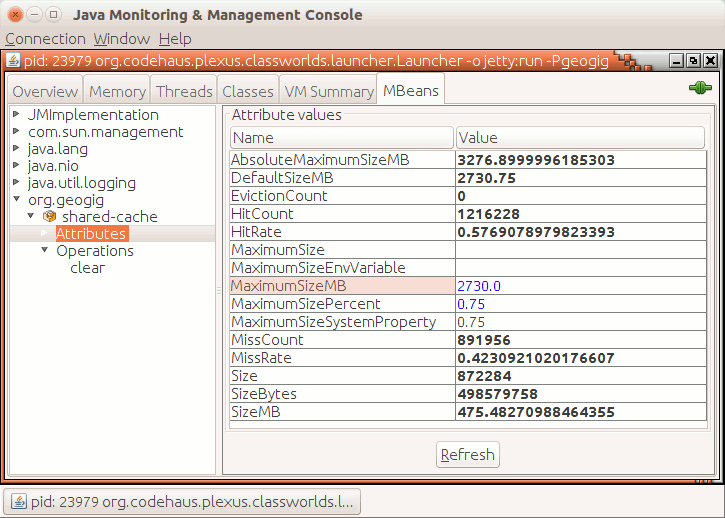Click the HitRate value 0.5769078979823393
This screenshot has width=725, height=518.
point(581,232)
